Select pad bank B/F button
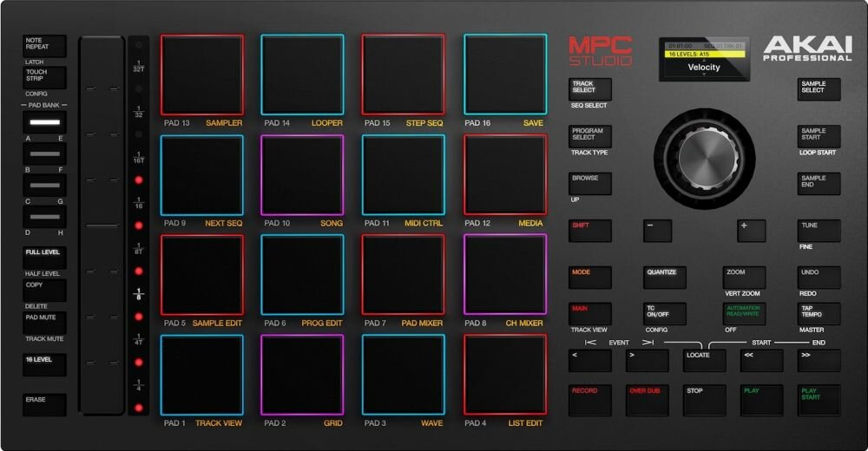 [44, 154]
